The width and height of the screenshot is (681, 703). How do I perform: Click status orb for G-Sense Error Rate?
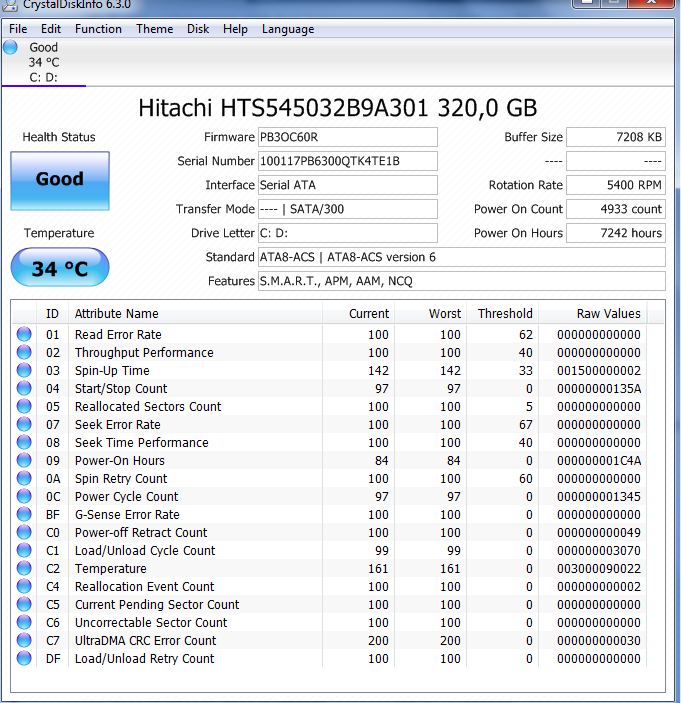[24, 514]
